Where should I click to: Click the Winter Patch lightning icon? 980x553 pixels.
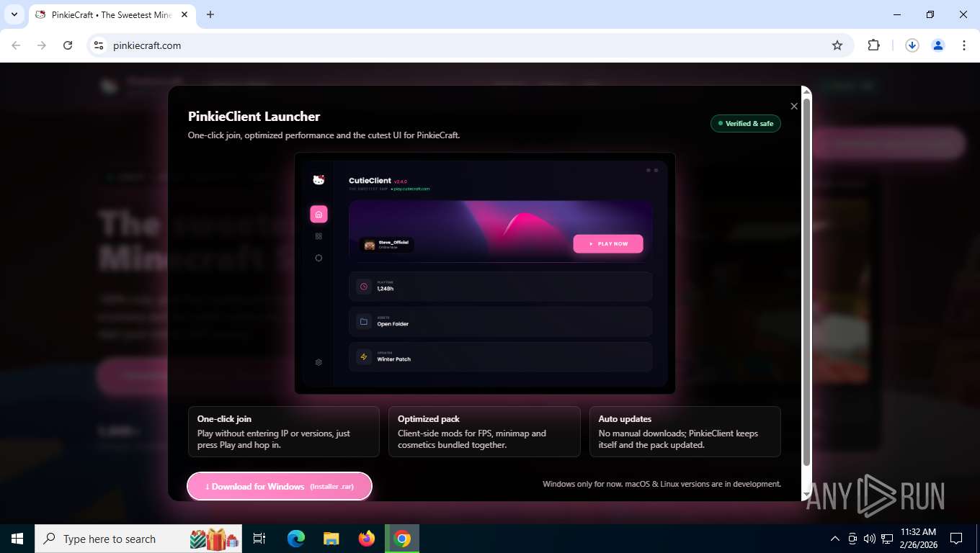[x=364, y=357]
